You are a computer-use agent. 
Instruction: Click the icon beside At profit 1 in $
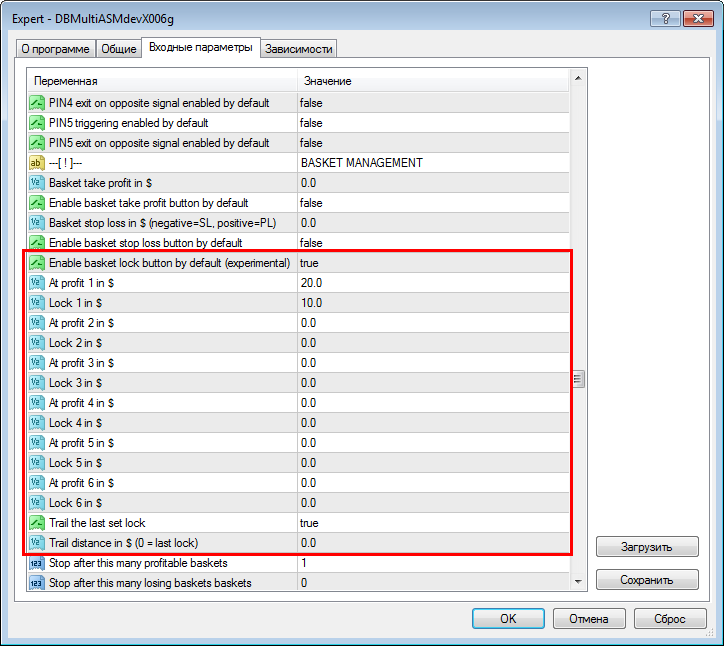pos(37,283)
